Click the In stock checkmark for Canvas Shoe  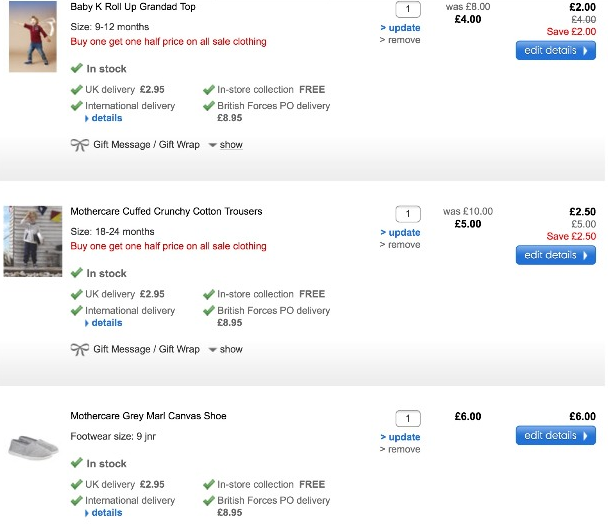(x=76, y=464)
